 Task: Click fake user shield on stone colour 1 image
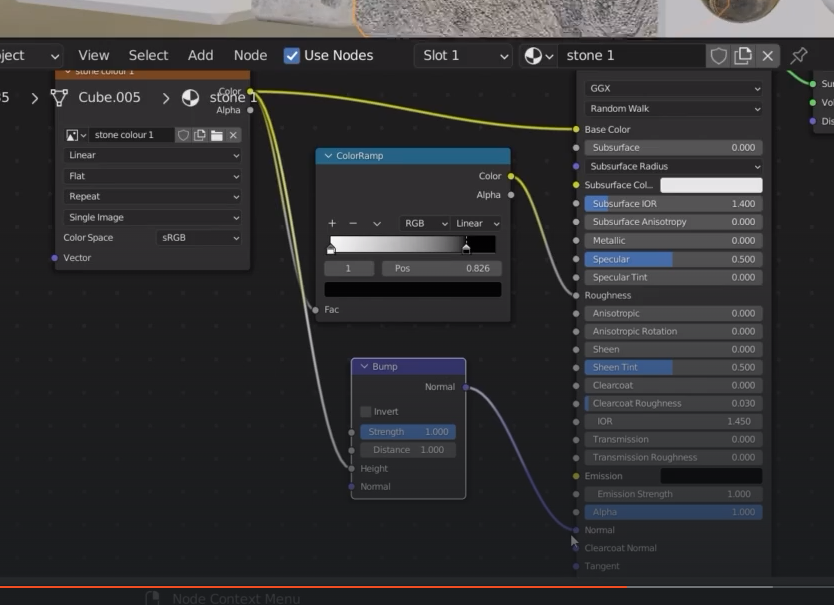(x=184, y=135)
